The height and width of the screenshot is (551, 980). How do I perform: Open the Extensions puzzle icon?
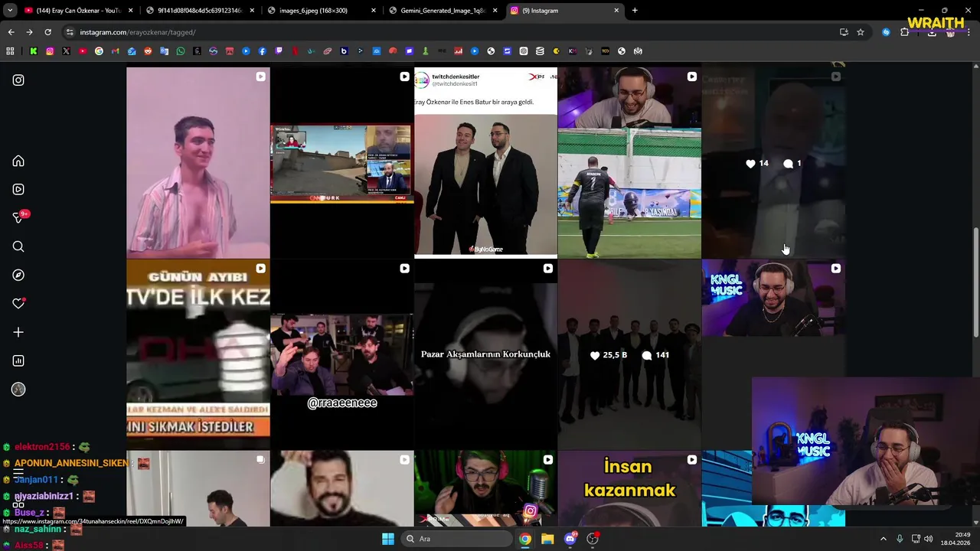tap(904, 32)
